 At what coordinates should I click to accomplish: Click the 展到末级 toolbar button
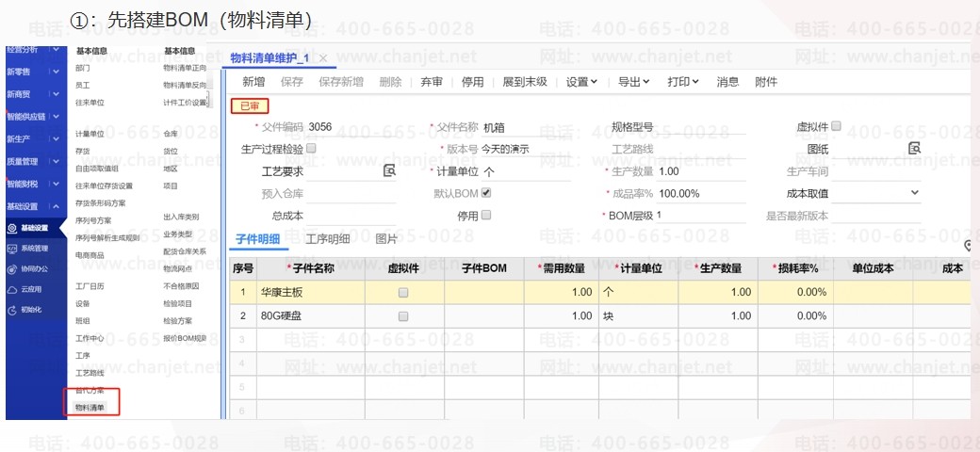tap(525, 82)
